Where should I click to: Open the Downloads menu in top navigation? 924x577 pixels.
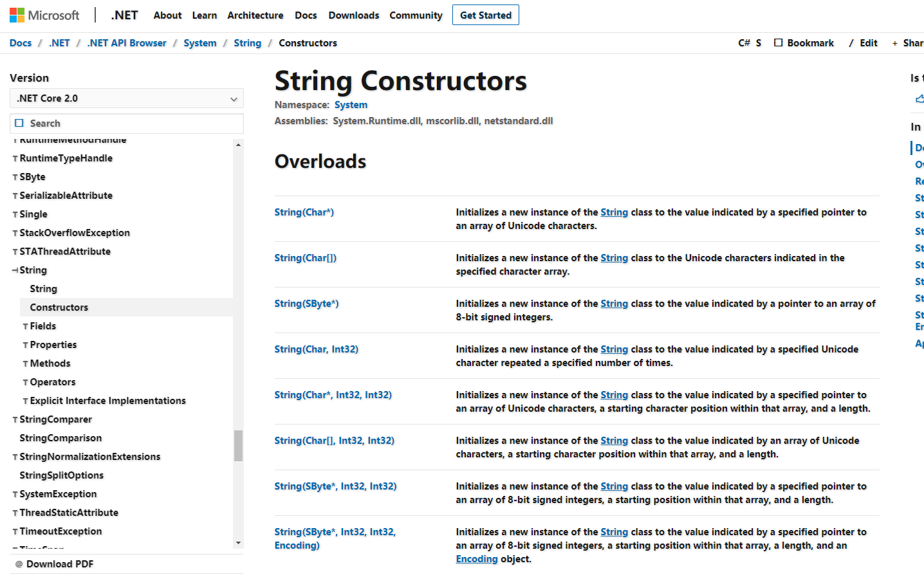point(353,15)
